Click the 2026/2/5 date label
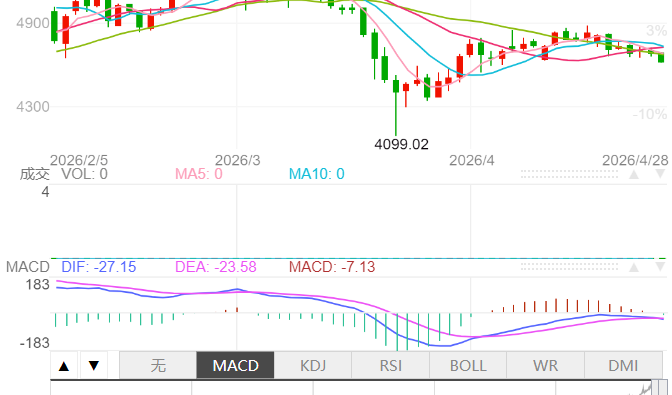The image size is (672, 395). (79, 160)
